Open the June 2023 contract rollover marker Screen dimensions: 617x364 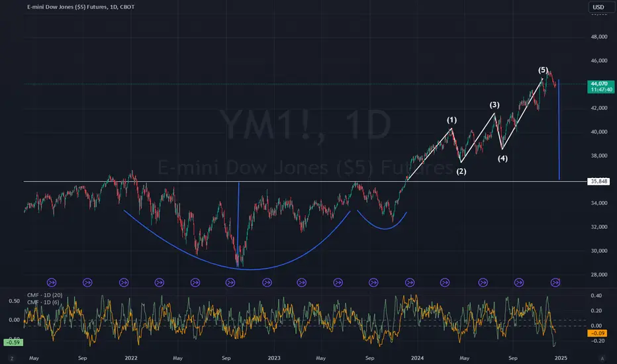click(x=338, y=282)
